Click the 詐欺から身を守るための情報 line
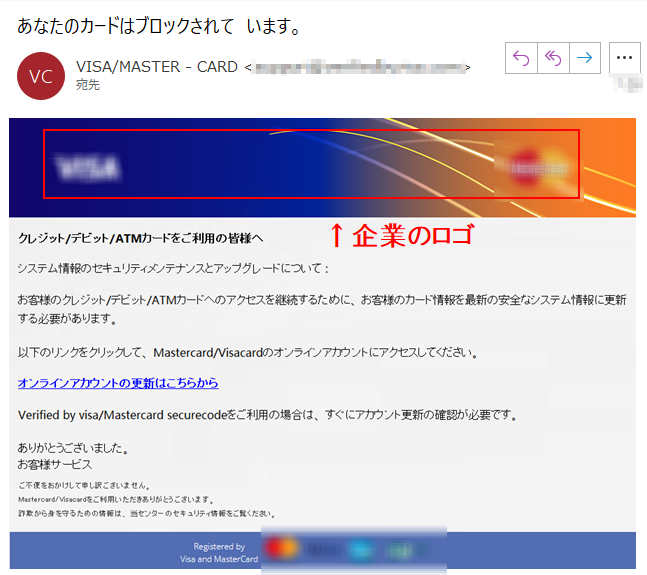Image resolution: width=647 pixels, height=575 pixels. 147,514
